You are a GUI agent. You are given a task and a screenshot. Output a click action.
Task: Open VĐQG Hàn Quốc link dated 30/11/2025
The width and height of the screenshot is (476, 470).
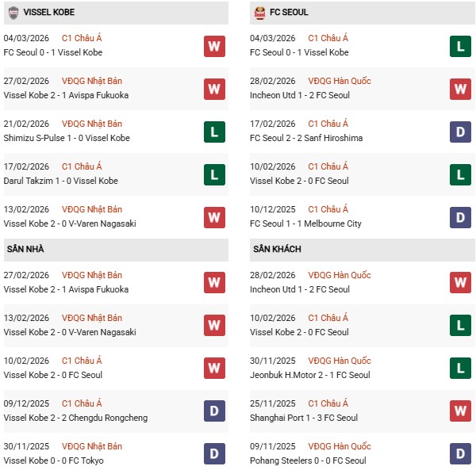tap(339, 361)
